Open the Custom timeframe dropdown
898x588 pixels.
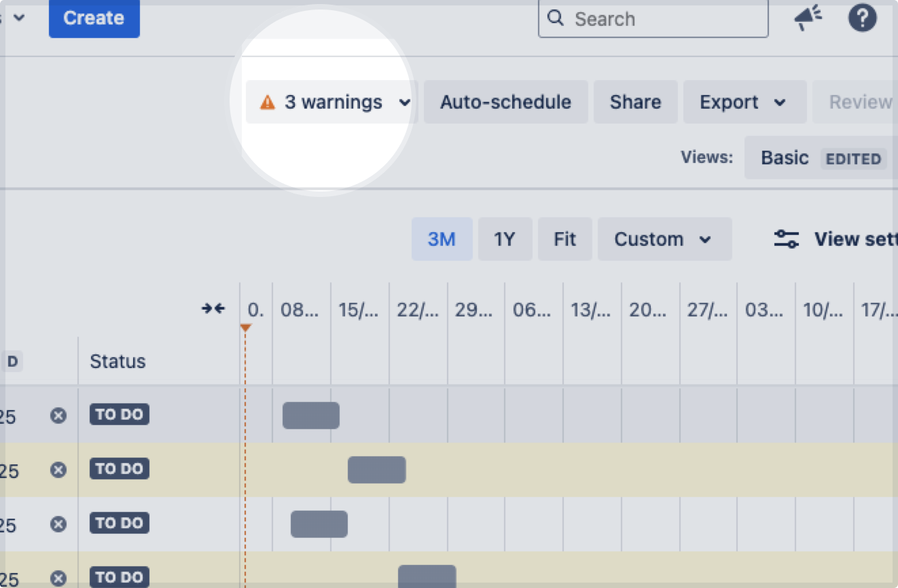pos(664,239)
